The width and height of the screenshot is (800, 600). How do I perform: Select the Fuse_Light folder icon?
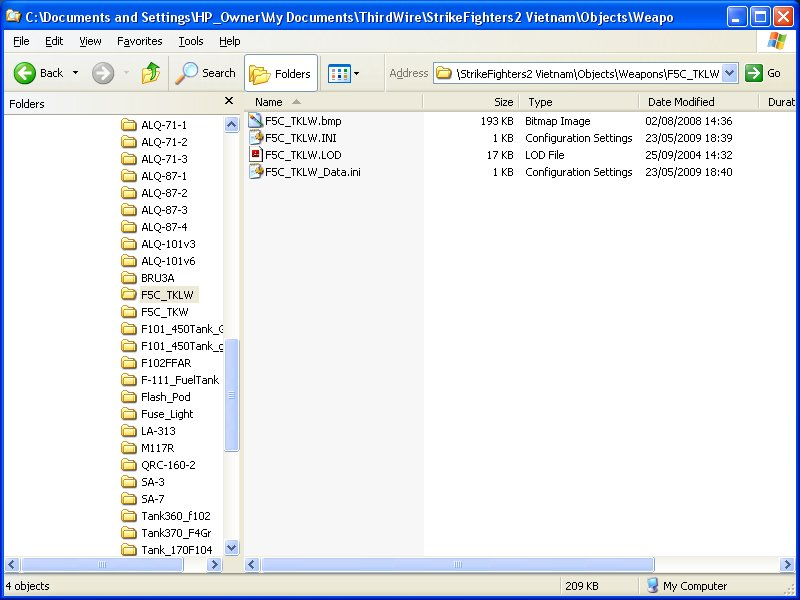[129, 414]
